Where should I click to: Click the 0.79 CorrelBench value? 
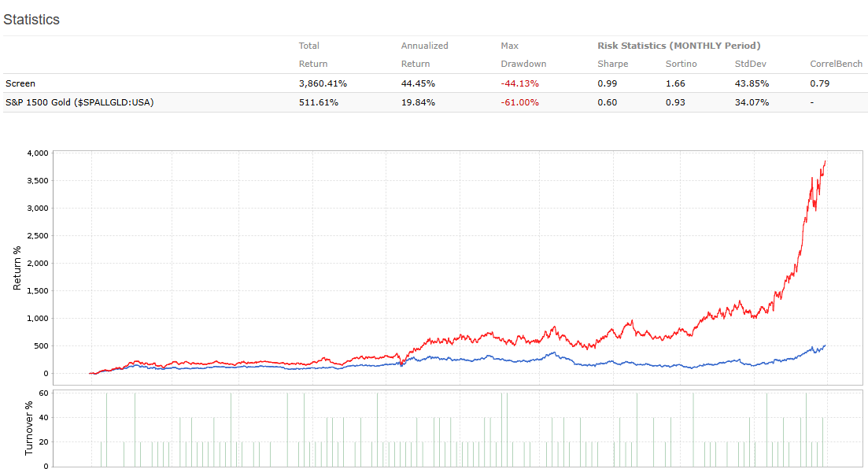click(x=819, y=83)
